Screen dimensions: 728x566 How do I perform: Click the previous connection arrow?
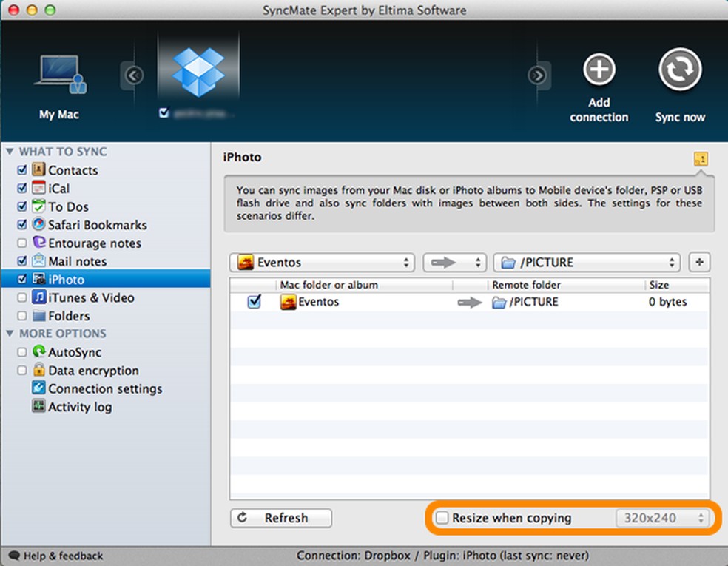click(134, 75)
